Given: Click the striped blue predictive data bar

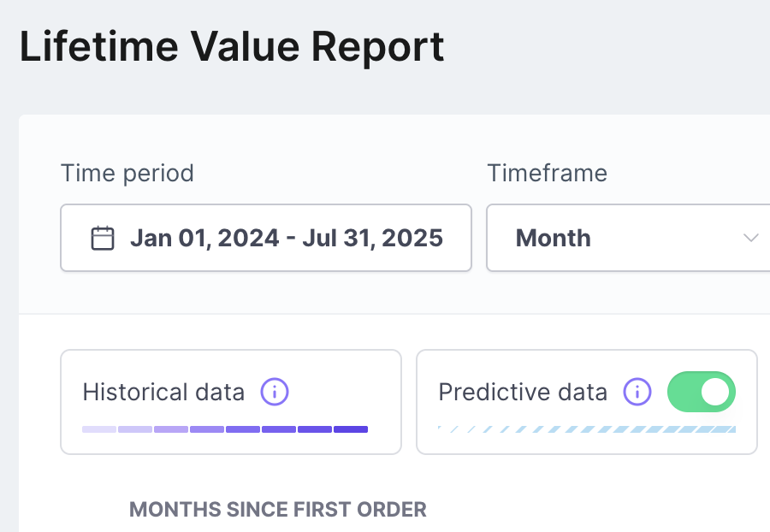Looking at the screenshot, I should pyautogui.click(x=587, y=429).
